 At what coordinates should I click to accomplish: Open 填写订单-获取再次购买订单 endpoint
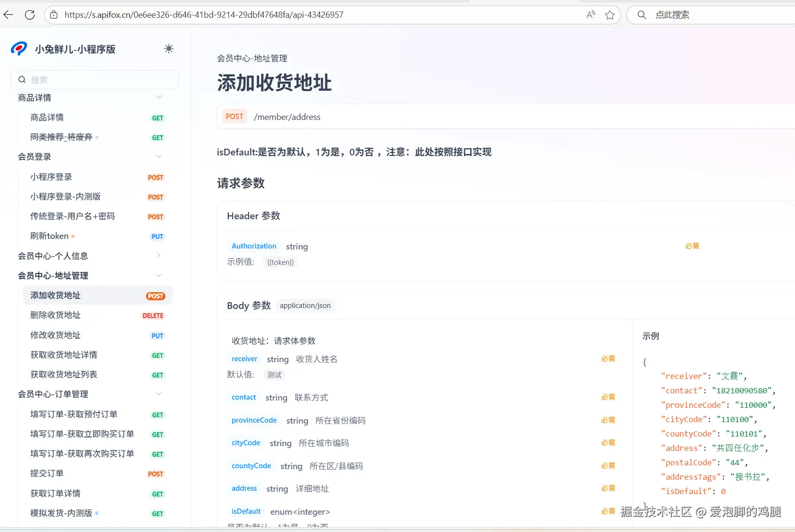pos(97,454)
